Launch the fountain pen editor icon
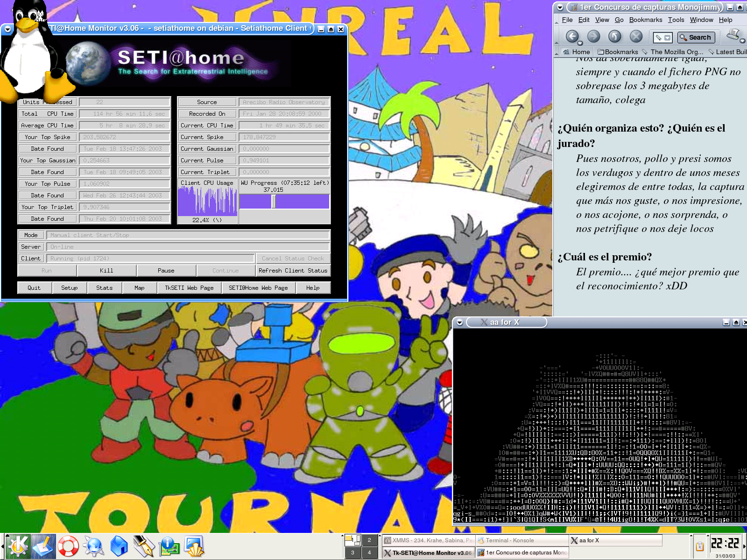The height and width of the screenshot is (560, 747). pos(144,546)
